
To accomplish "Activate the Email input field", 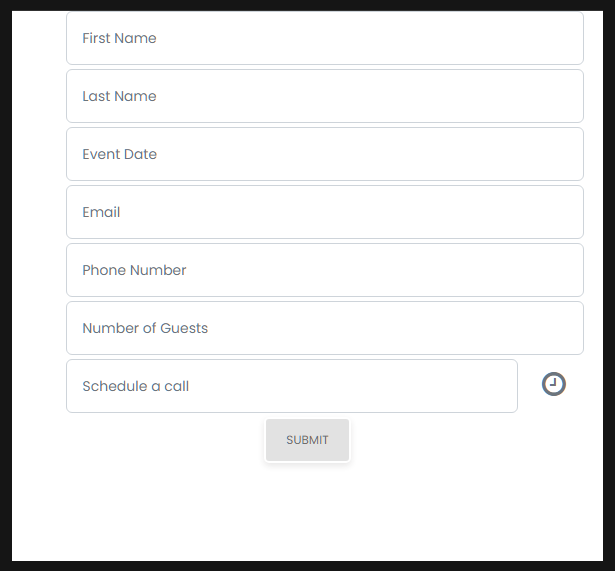I will coord(325,212).
